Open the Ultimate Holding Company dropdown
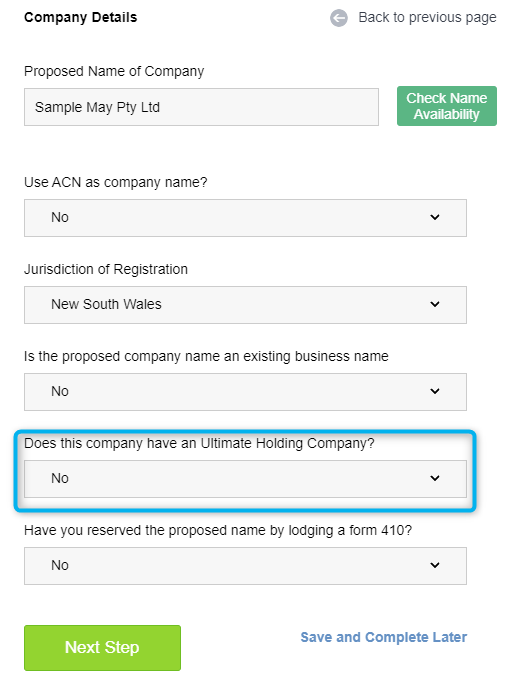506x683 pixels. pyautogui.click(x=245, y=479)
